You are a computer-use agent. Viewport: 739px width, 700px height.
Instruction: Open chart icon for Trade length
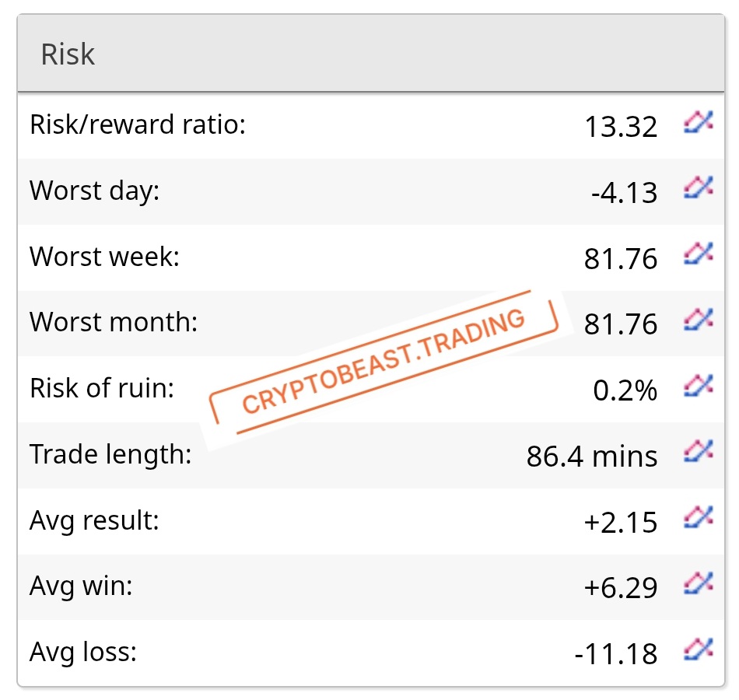[x=699, y=451]
